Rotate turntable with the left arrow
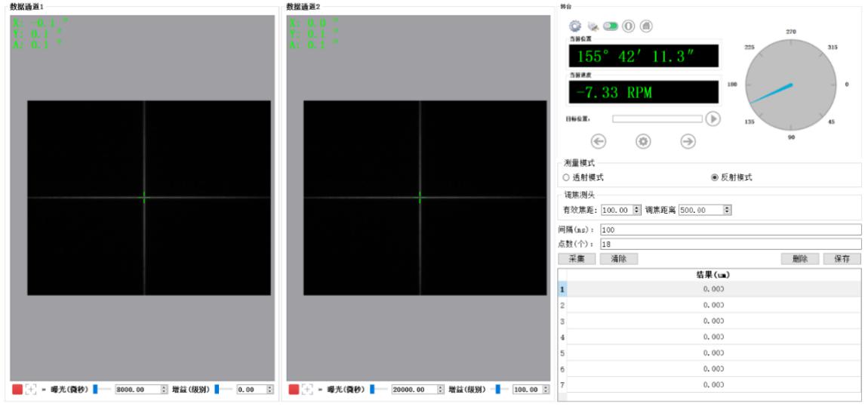 tap(599, 141)
